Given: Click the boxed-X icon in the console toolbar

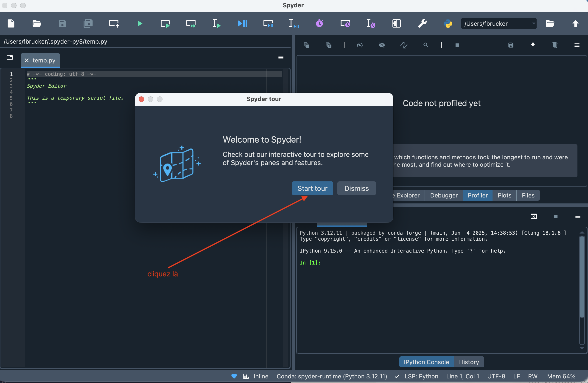Looking at the screenshot, I should [x=534, y=217].
